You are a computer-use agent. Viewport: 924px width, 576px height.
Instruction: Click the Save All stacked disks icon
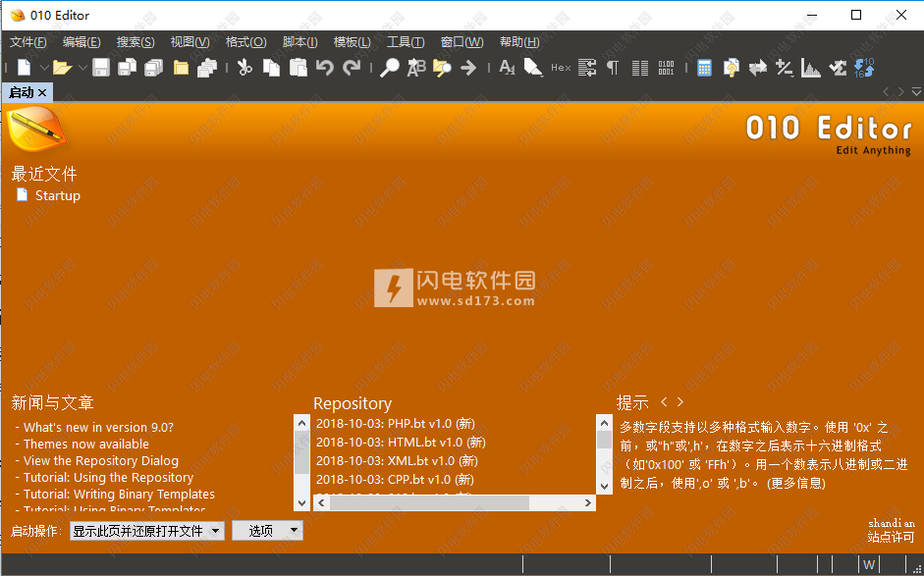click(154, 68)
